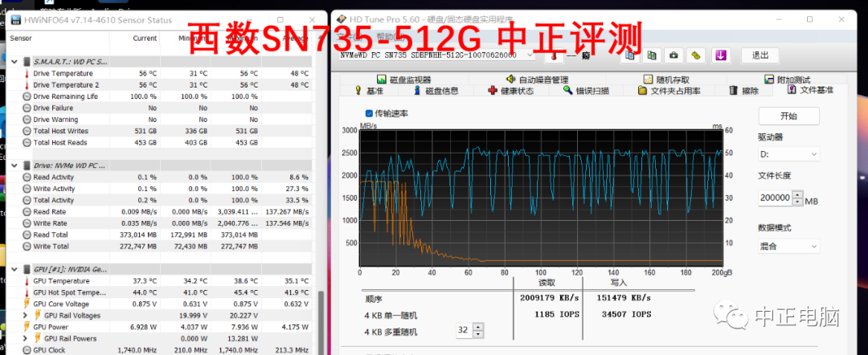Image resolution: width=868 pixels, height=355 pixels.
Task: Click the 34507 IOPS write value
Action: pyautogui.click(x=626, y=315)
